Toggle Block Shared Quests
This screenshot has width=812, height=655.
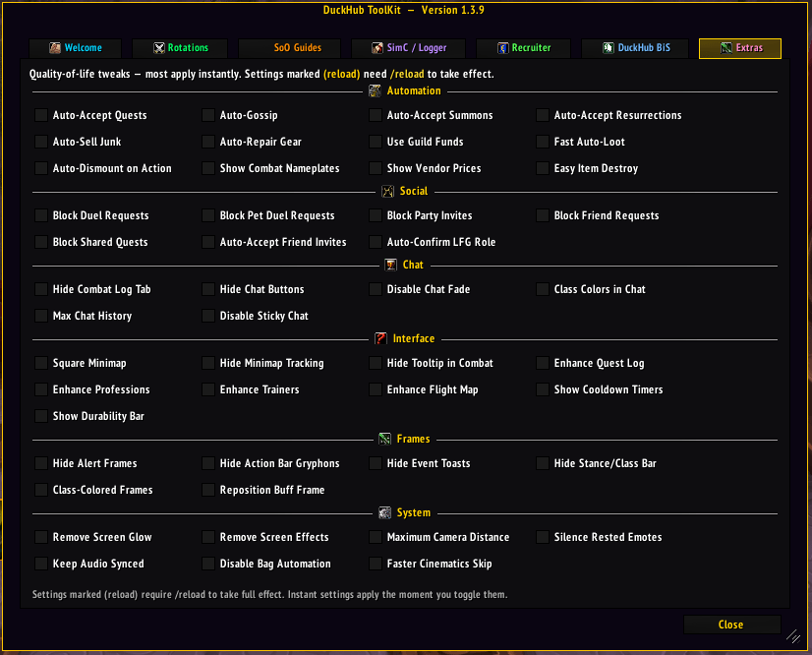[41, 242]
